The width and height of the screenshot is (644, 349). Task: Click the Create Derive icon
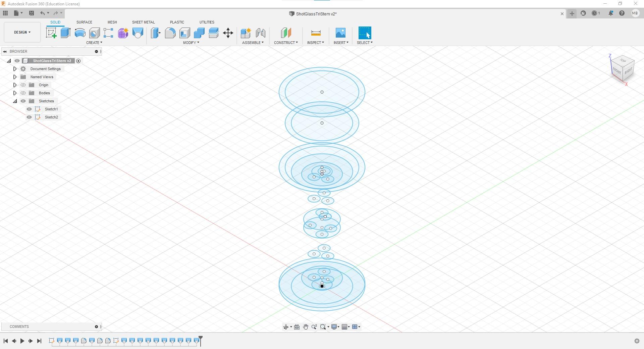[138, 33]
